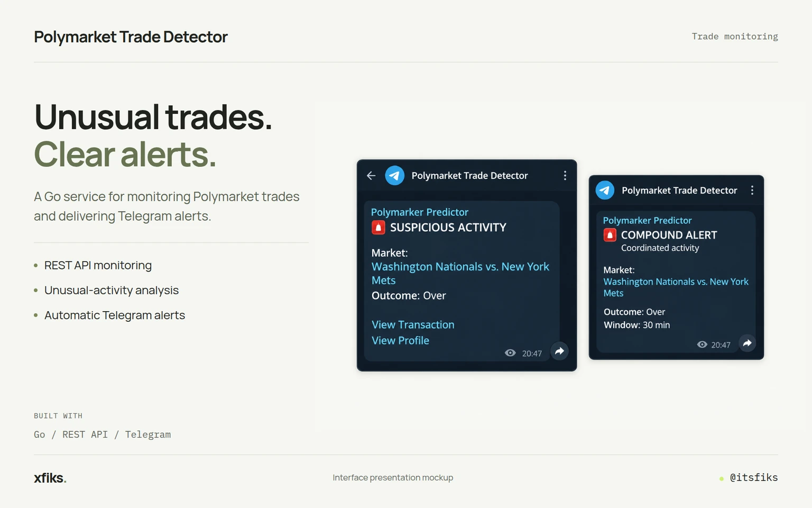
Task: Click Polymarker Predictor sender name in left message
Action: tap(420, 212)
